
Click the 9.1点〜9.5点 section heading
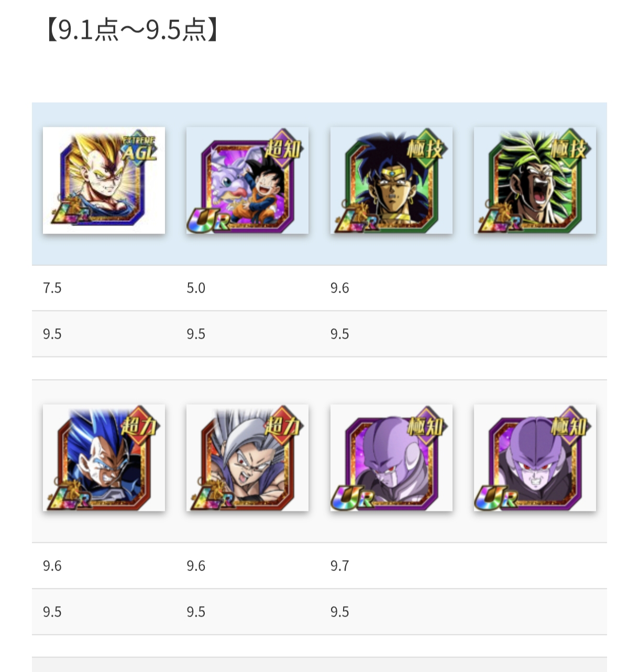(x=132, y=30)
